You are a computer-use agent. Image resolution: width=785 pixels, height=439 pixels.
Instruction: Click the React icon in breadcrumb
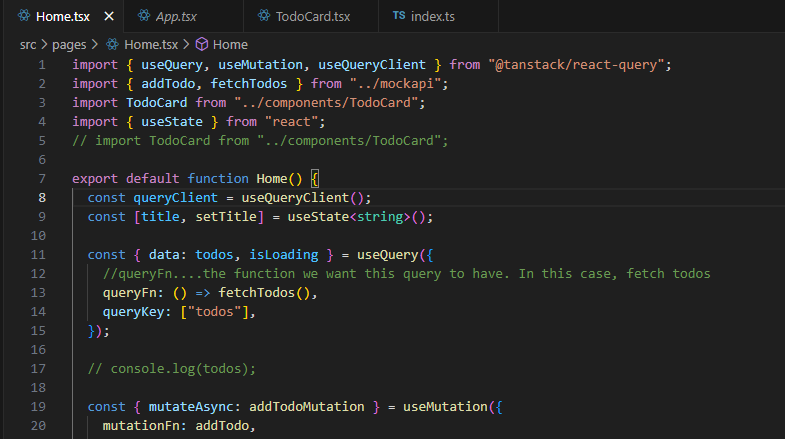112,45
